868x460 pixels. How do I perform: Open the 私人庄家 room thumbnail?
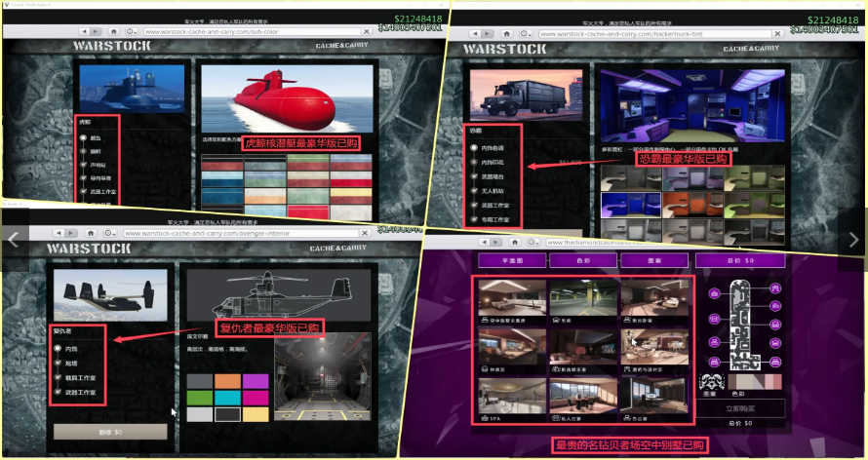(583, 400)
